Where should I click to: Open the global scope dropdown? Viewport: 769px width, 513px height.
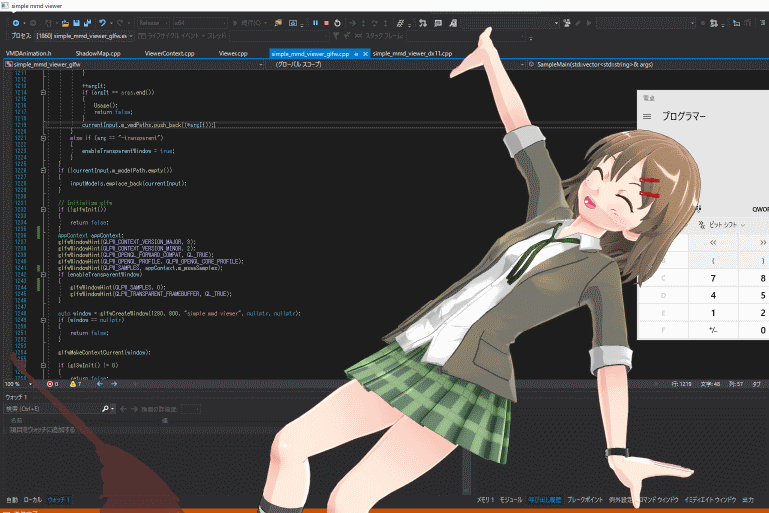coord(395,64)
